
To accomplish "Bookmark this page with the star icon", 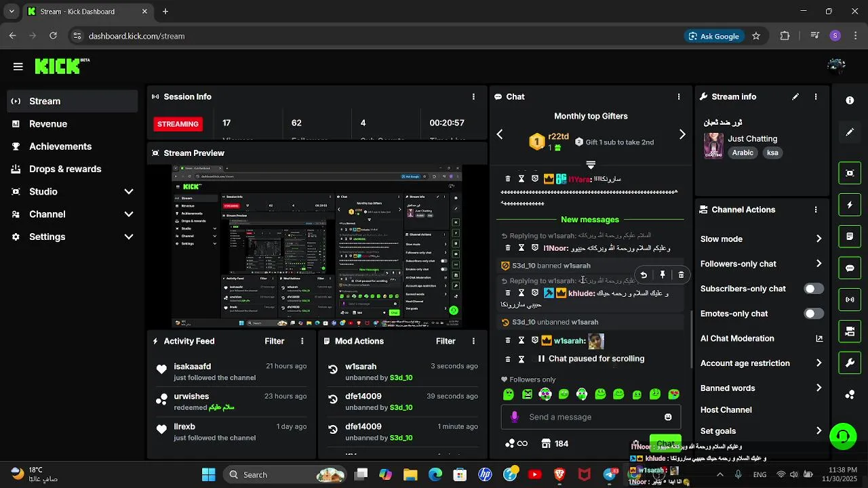I will (756, 36).
